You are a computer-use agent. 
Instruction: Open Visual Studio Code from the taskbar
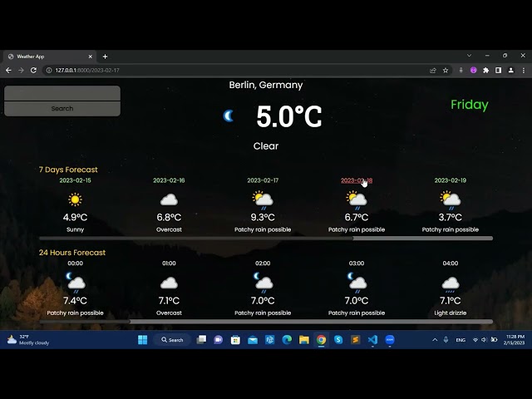(372, 340)
